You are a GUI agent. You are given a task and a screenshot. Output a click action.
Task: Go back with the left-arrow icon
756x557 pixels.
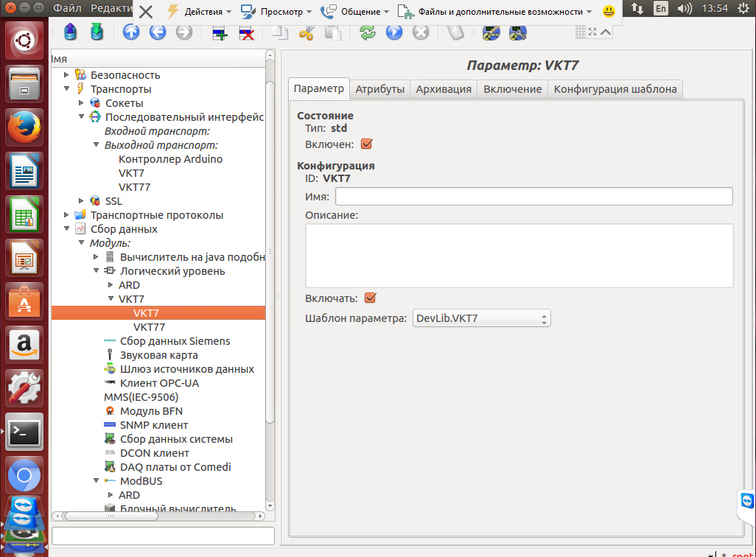[x=158, y=32]
